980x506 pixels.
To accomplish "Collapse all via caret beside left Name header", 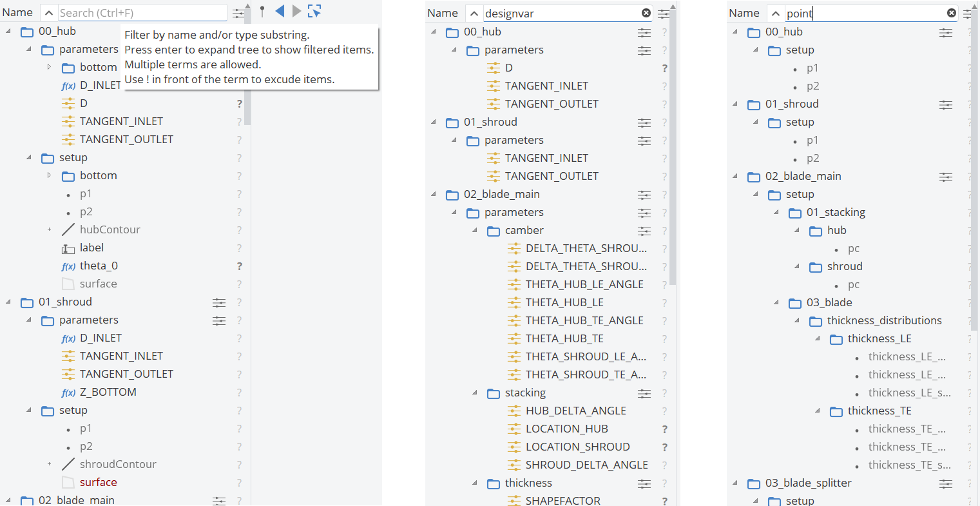I will tap(48, 12).
